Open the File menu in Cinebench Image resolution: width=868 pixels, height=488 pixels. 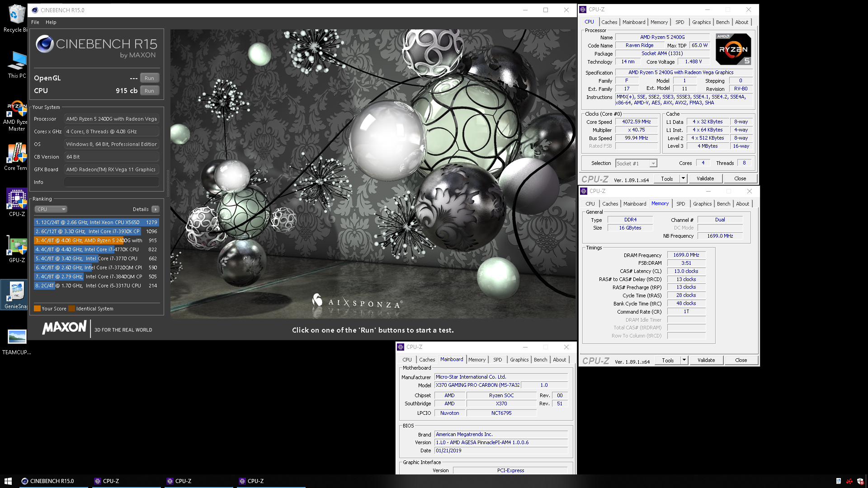(35, 22)
